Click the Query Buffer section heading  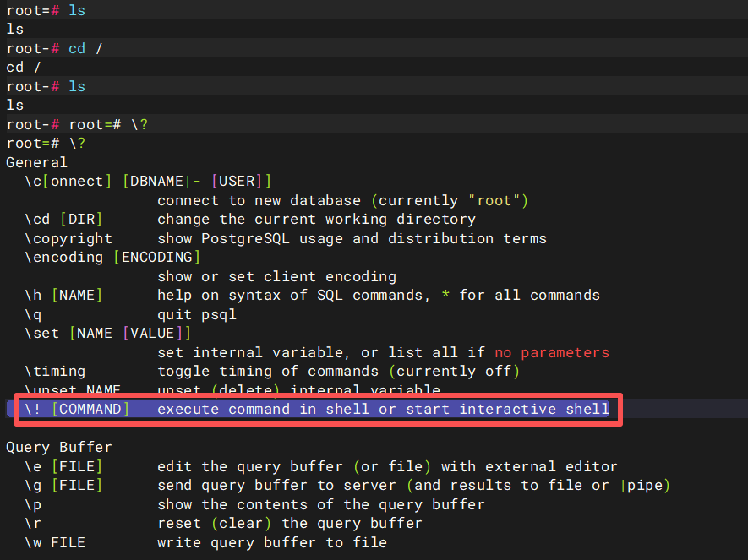coord(59,447)
